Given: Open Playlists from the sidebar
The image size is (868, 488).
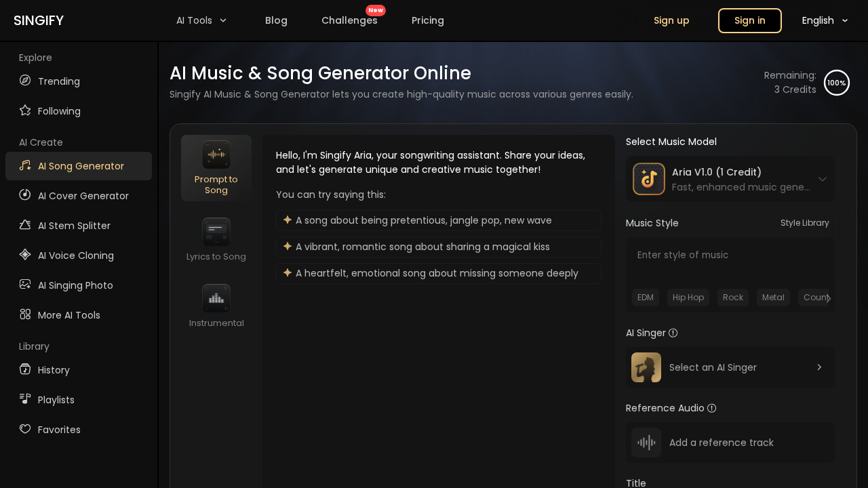Looking at the screenshot, I should [56, 400].
